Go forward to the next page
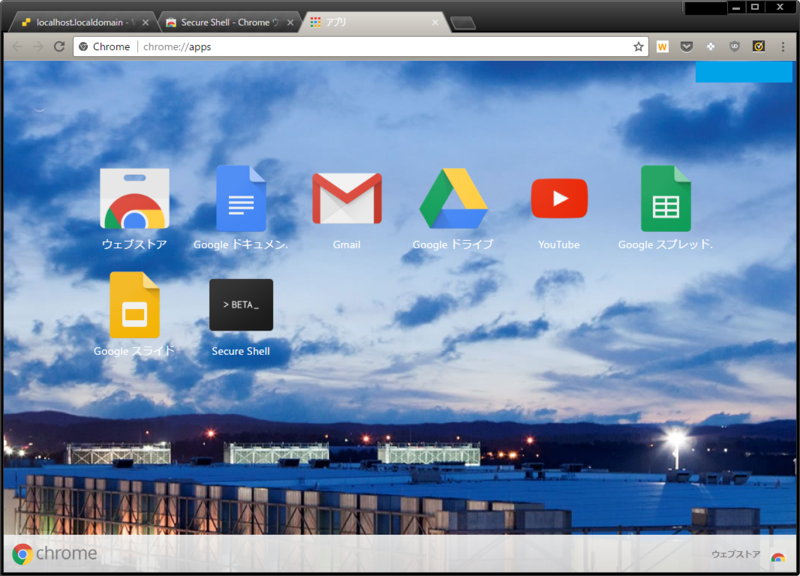 [x=38, y=47]
